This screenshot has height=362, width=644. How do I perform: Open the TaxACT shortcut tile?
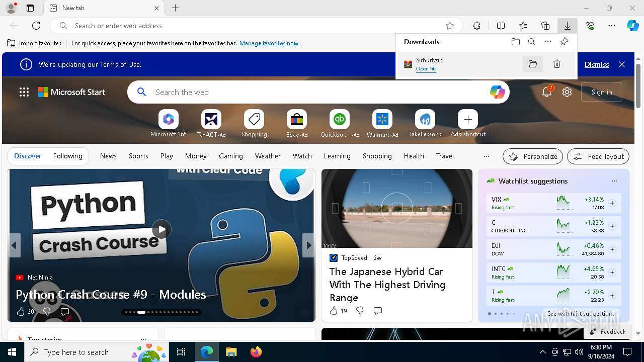click(211, 124)
